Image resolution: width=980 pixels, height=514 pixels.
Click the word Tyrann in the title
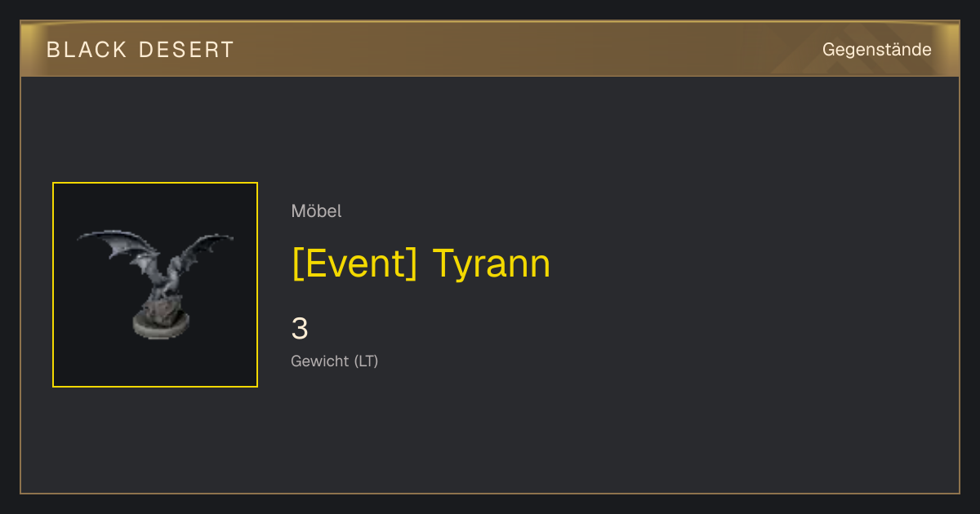pyautogui.click(x=491, y=264)
